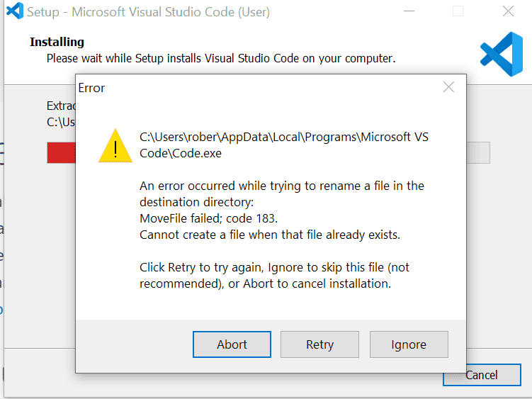
Task: Click Cancel in the Setup window
Action: click(x=482, y=374)
